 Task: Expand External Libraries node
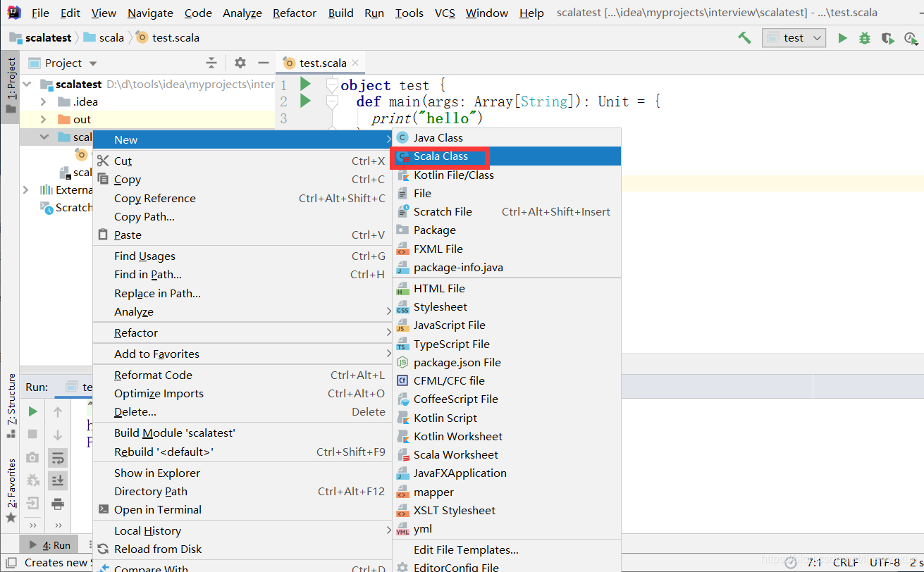point(26,189)
